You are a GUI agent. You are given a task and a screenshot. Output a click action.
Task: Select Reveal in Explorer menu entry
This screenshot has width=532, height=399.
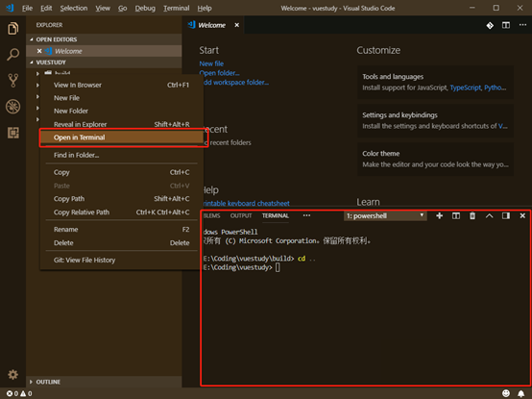coord(121,124)
